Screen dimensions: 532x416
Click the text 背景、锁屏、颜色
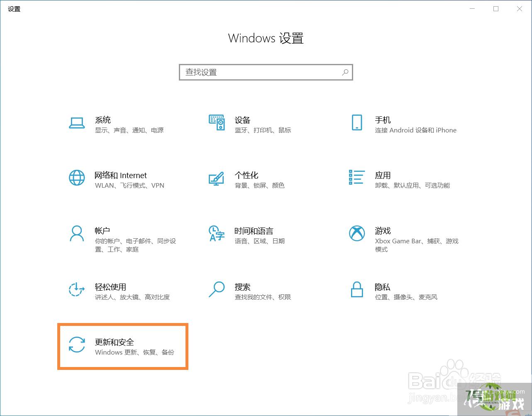point(260,186)
